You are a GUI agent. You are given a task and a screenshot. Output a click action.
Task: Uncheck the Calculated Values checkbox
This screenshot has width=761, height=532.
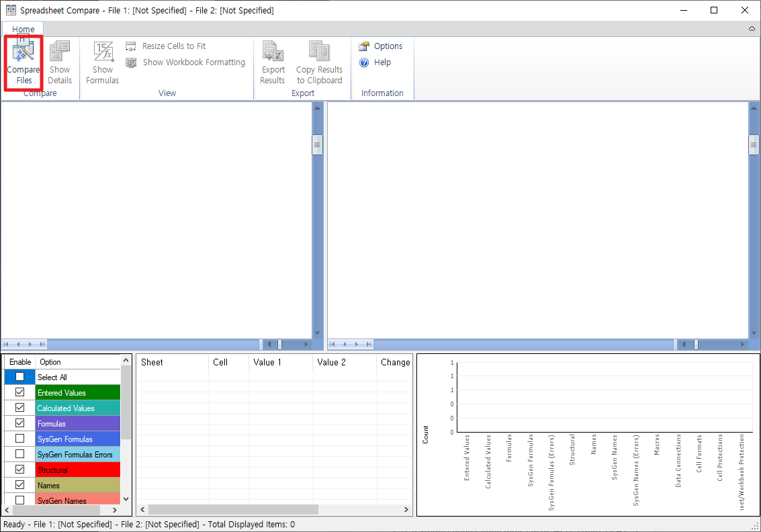[x=20, y=408]
